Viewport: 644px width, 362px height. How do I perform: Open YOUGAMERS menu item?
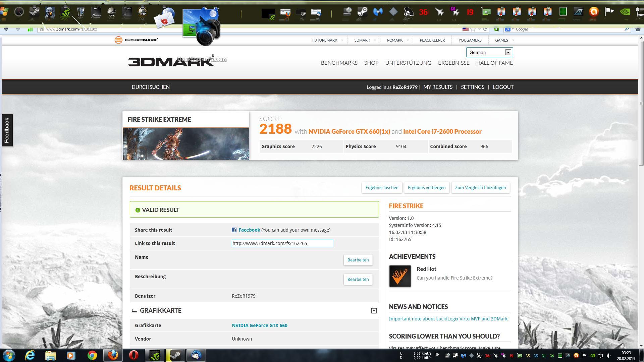tap(470, 40)
